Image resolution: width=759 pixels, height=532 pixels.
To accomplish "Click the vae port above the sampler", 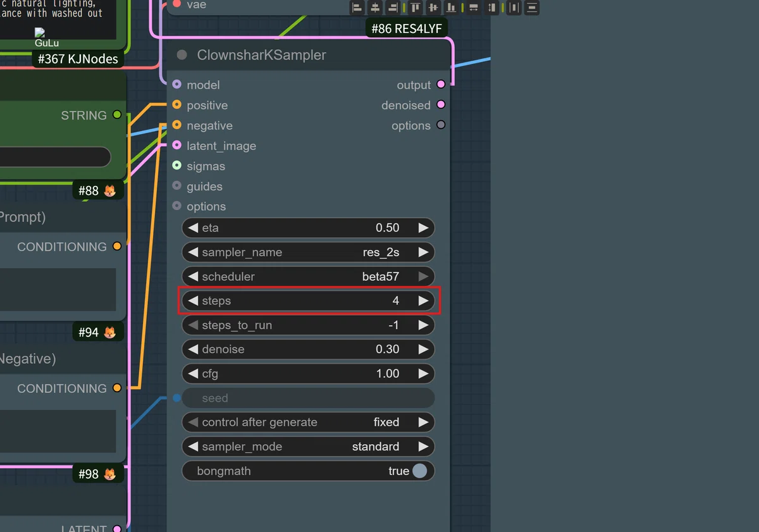I will tap(176, 4).
